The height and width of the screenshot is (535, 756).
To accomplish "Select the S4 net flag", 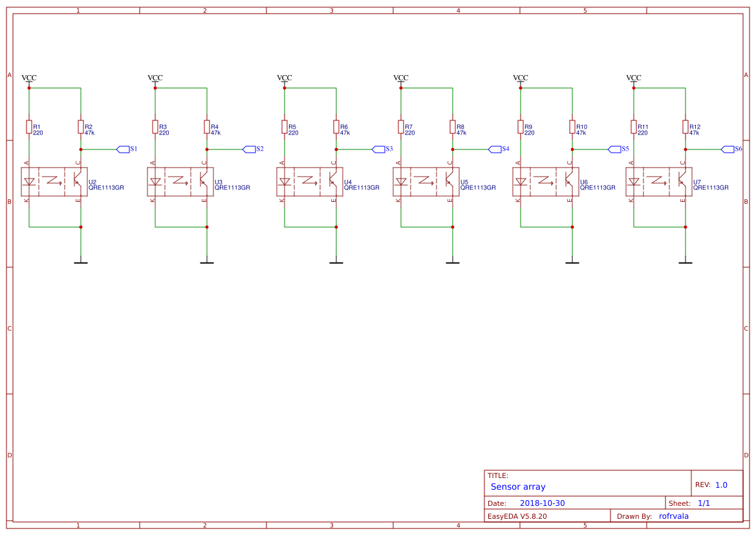I will [x=495, y=149].
